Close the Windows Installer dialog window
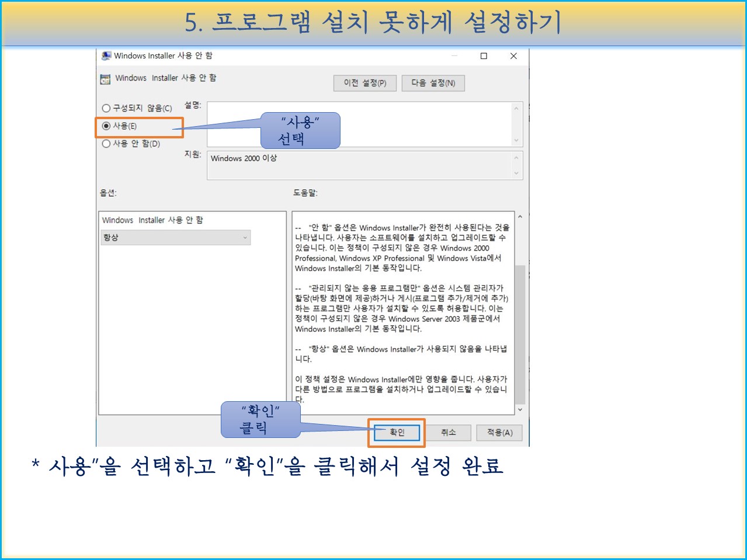The height and width of the screenshot is (560, 747). tap(513, 56)
